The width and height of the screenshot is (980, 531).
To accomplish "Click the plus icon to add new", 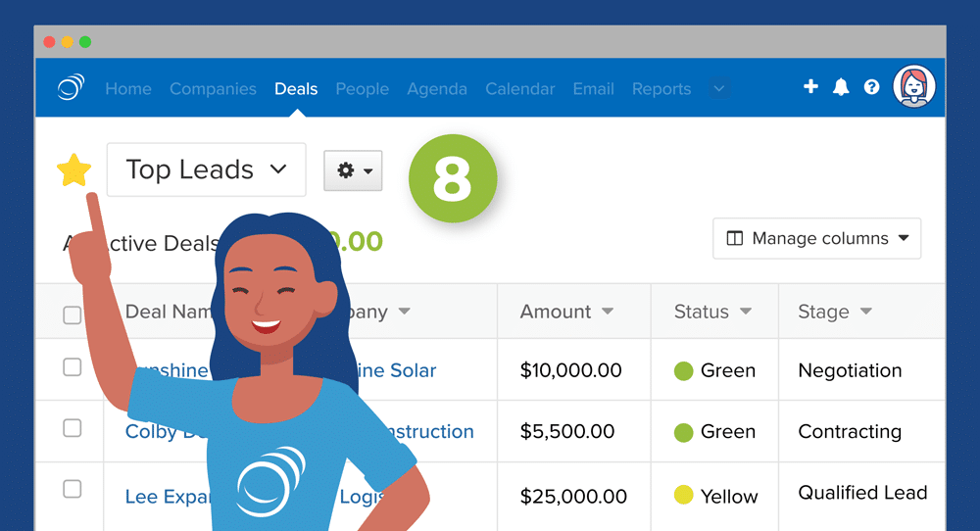I will tap(810, 87).
